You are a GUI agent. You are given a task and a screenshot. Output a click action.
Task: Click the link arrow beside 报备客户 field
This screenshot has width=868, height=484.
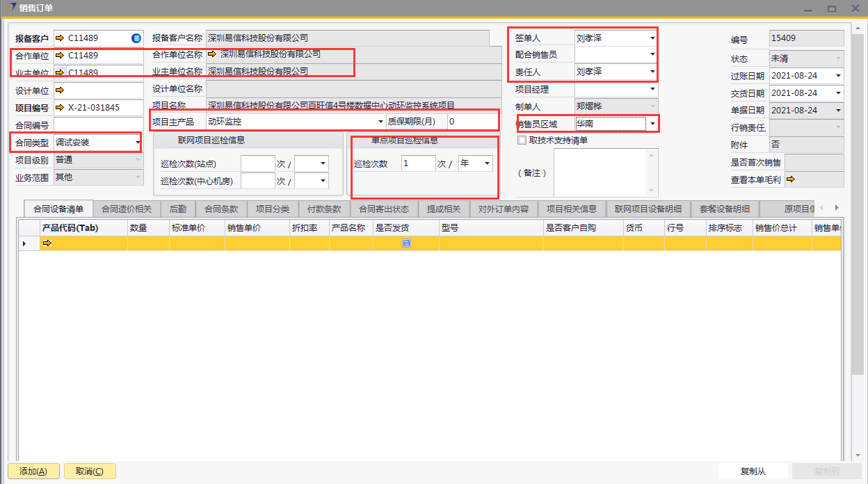click(60, 38)
